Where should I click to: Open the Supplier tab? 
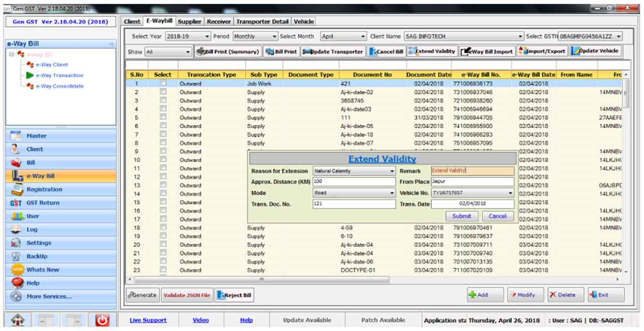click(x=190, y=21)
